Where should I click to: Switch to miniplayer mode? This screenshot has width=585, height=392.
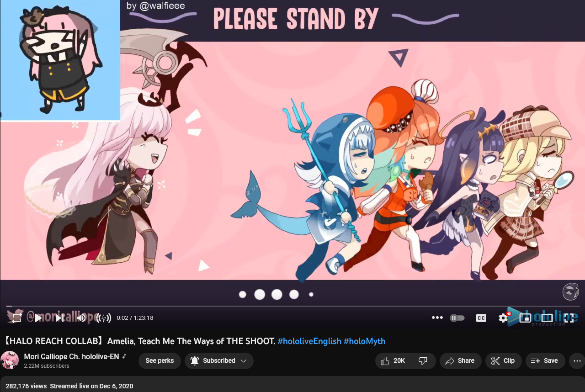525,318
